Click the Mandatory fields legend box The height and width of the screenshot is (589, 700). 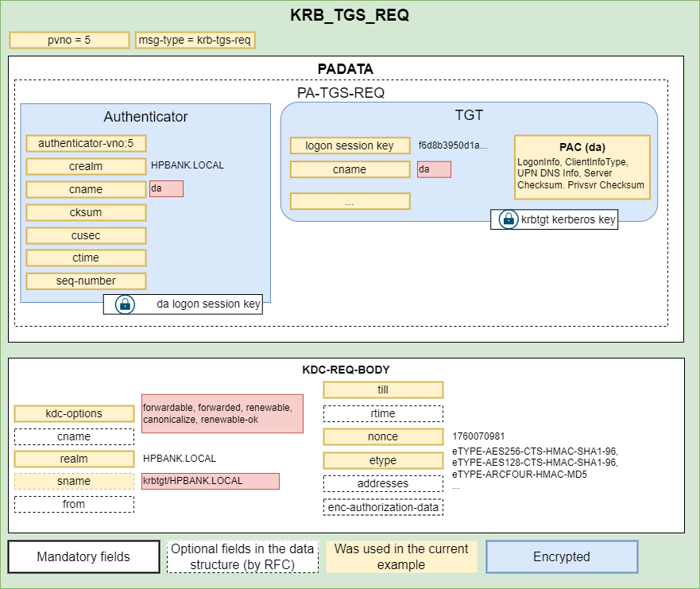83,556
